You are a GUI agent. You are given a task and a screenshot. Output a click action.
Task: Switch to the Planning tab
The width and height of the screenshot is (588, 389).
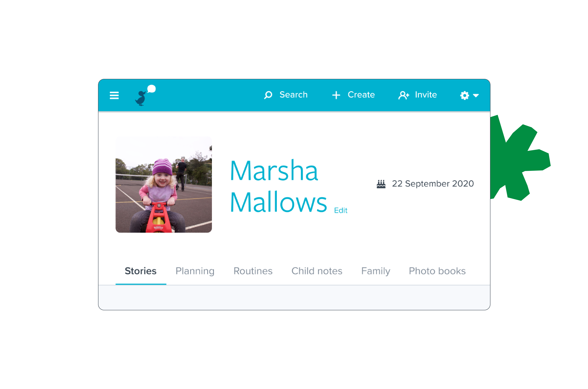pos(195,271)
